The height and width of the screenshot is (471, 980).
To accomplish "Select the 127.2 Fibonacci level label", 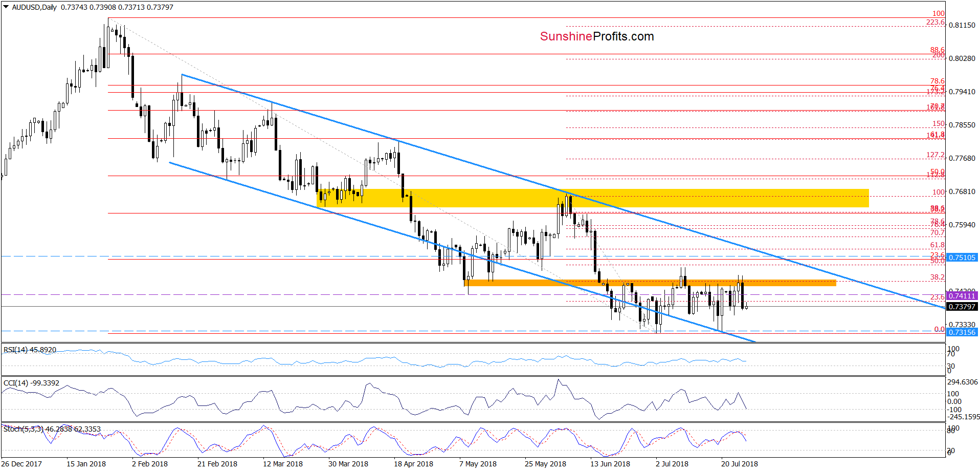I will 936,155.
